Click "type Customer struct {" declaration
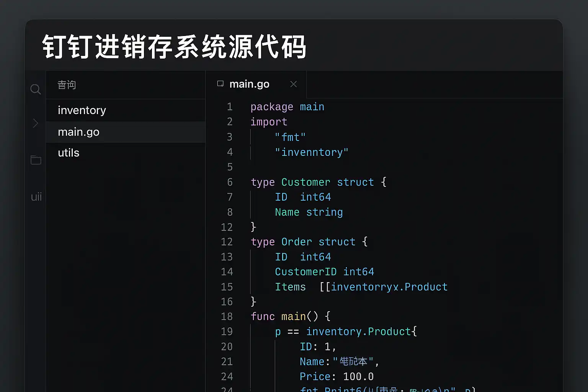This screenshot has width=588, height=392. (x=318, y=182)
